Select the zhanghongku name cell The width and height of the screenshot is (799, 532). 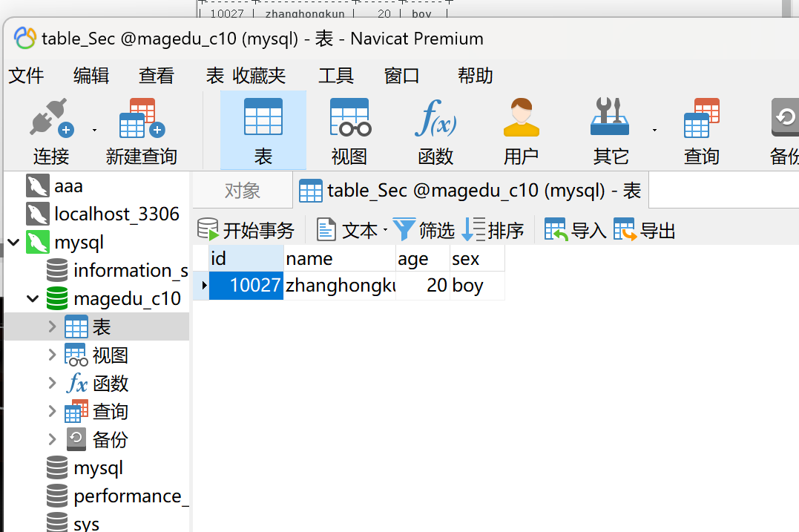339,286
